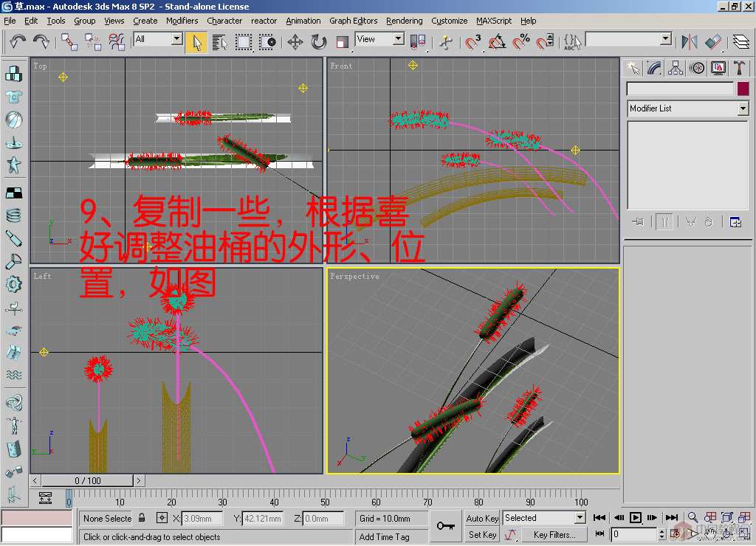
Task: Open the Mini Curve Editor beside the track bar
Action: [x=45, y=498]
